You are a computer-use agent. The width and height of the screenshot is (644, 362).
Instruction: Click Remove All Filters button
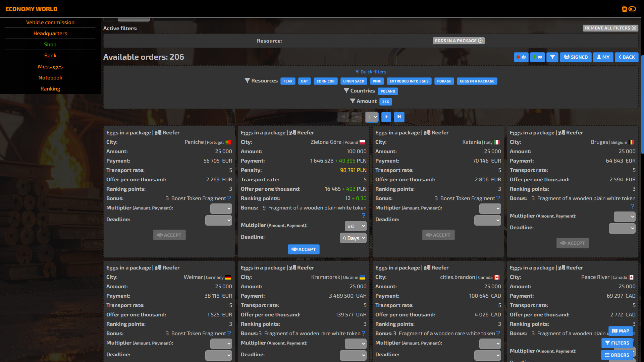point(610,28)
